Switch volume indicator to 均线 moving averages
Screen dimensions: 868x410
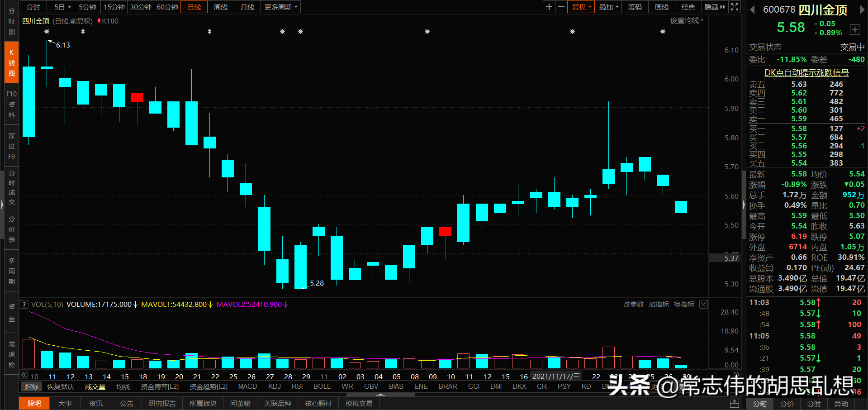point(123,386)
